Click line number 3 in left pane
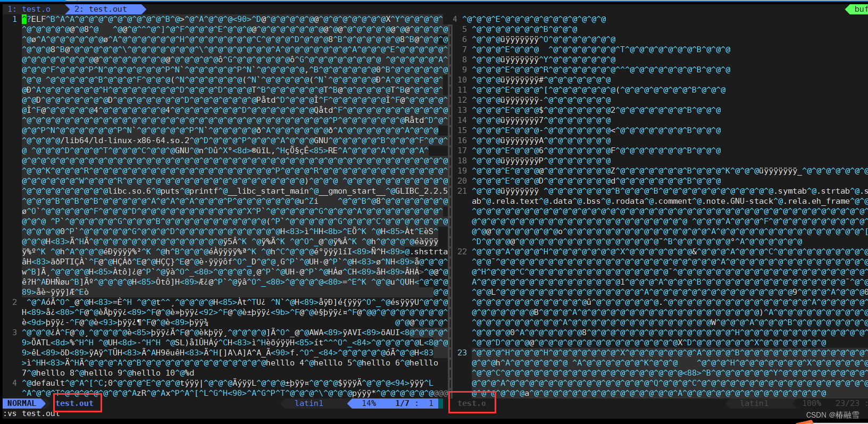The width and height of the screenshot is (868, 424). (14, 332)
